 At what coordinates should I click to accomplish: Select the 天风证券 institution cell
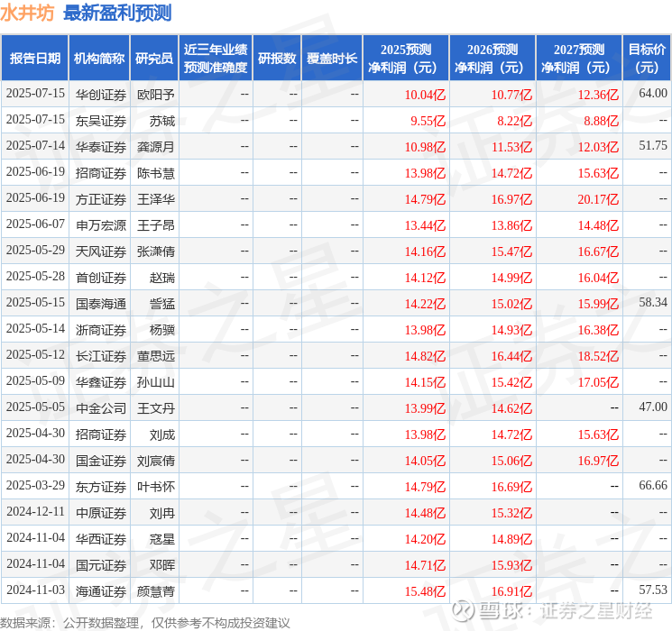coord(101,251)
